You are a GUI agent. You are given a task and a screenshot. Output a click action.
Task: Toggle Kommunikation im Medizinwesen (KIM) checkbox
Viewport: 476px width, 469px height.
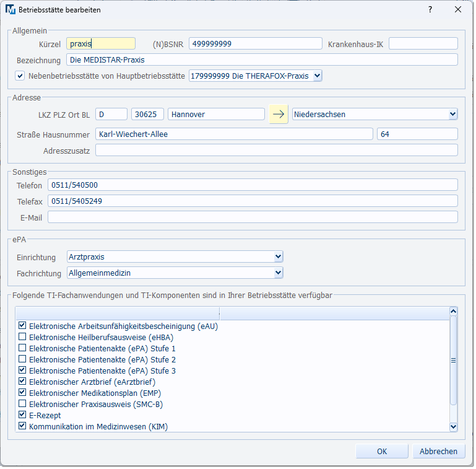point(22,426)
